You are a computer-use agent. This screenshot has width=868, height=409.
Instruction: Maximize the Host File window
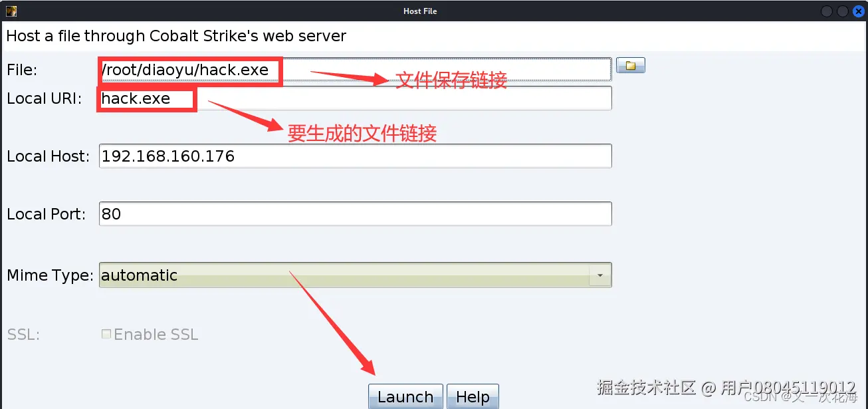(x=842, y=11)
